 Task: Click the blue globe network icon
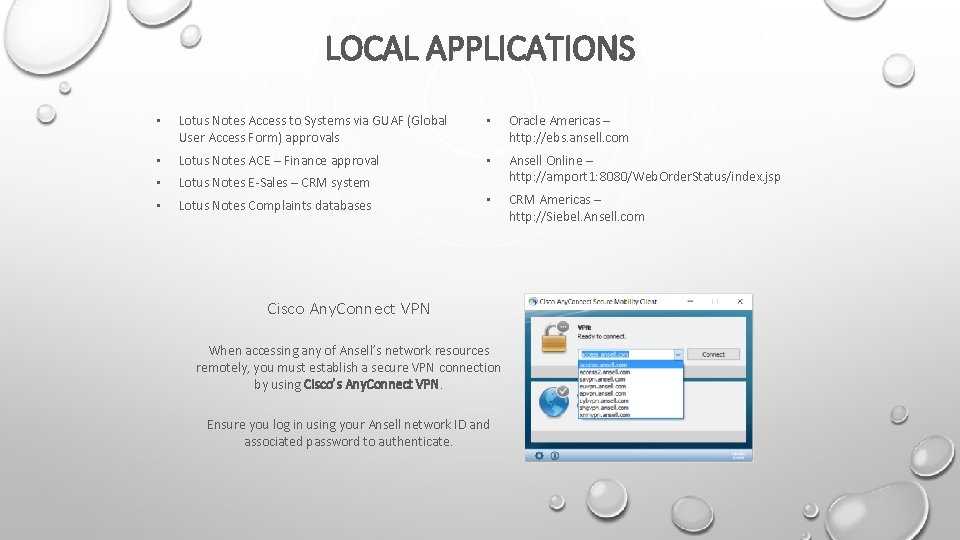pos(553,402)
